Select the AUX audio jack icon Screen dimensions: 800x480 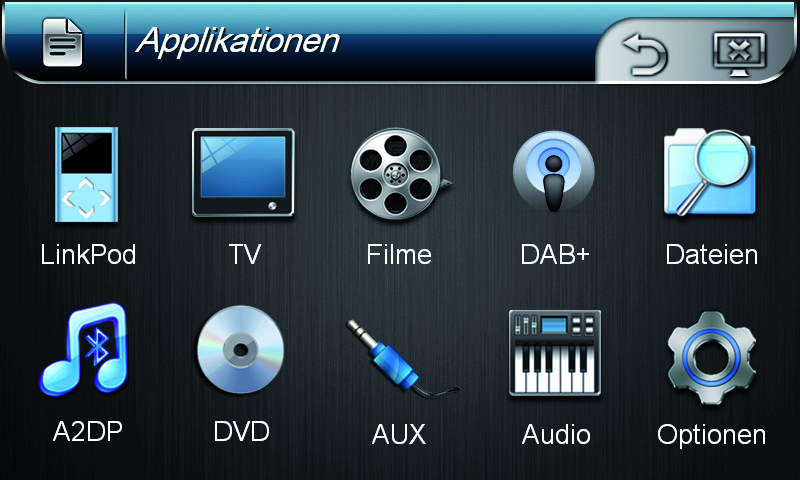[403, 359]
